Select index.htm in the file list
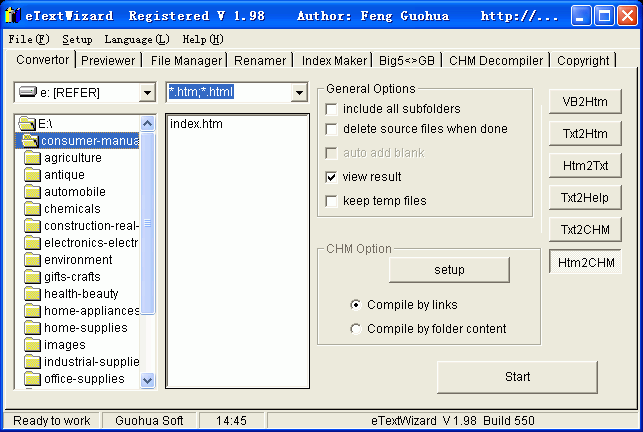The width and height of the screenshot is (643, 432). [196, 124]
